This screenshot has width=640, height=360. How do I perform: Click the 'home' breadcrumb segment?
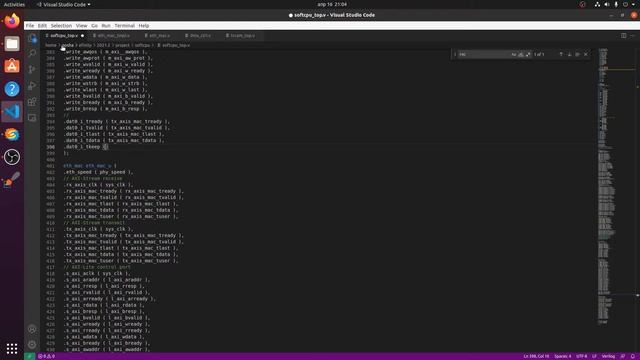(x=51, y=45)
